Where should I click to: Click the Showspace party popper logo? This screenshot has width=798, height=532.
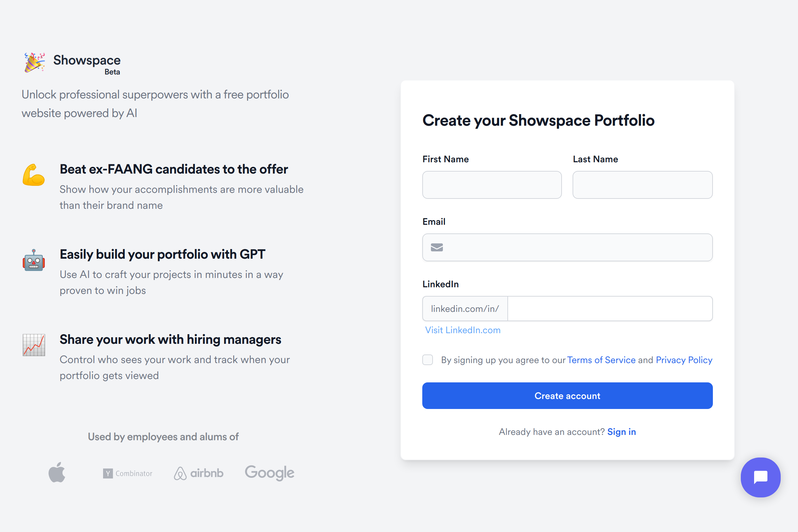click(34, 63)
